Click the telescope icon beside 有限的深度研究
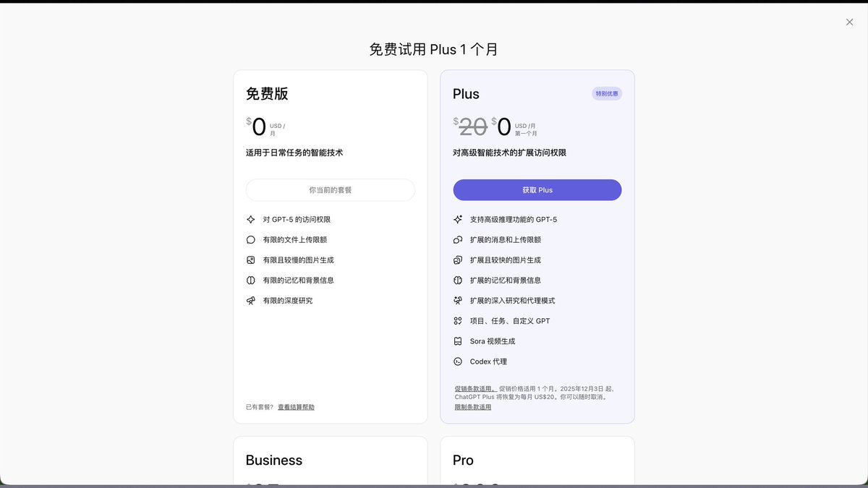 [251, 300]
